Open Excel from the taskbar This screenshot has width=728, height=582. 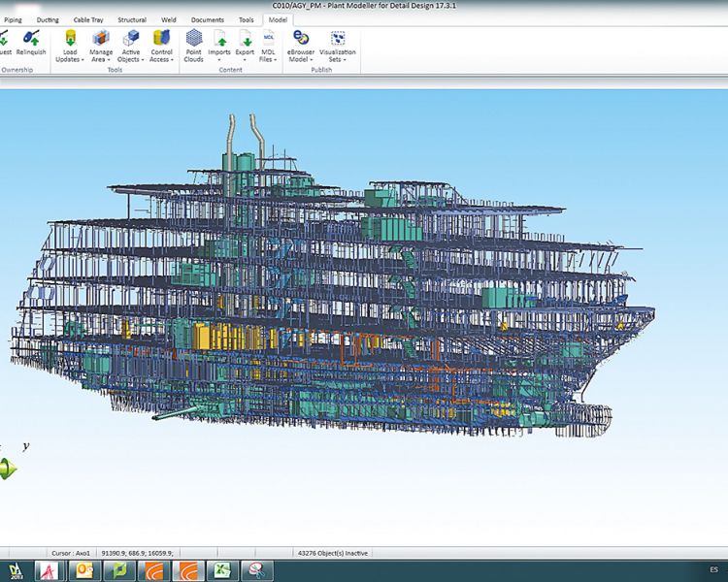(x=222, y=571)
